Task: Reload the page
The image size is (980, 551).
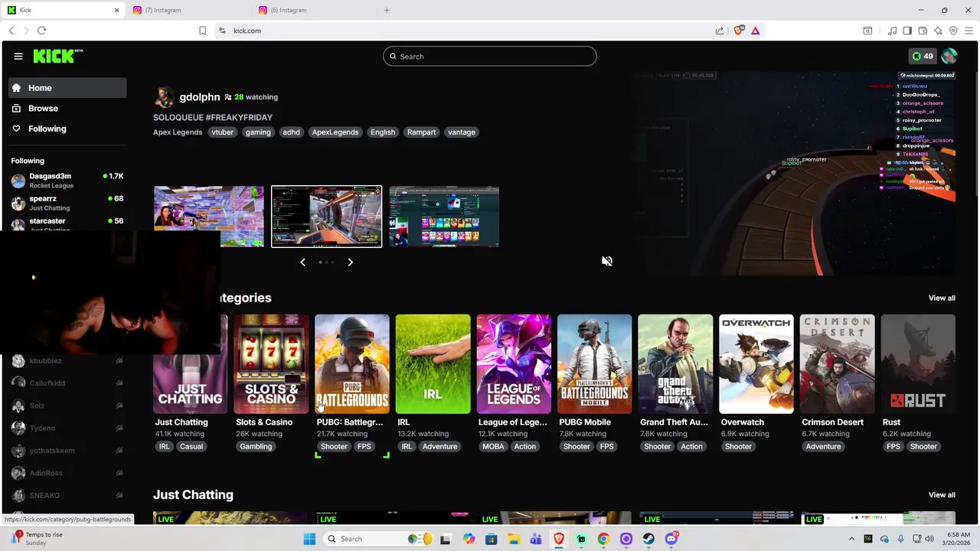Action: [41, 31]
